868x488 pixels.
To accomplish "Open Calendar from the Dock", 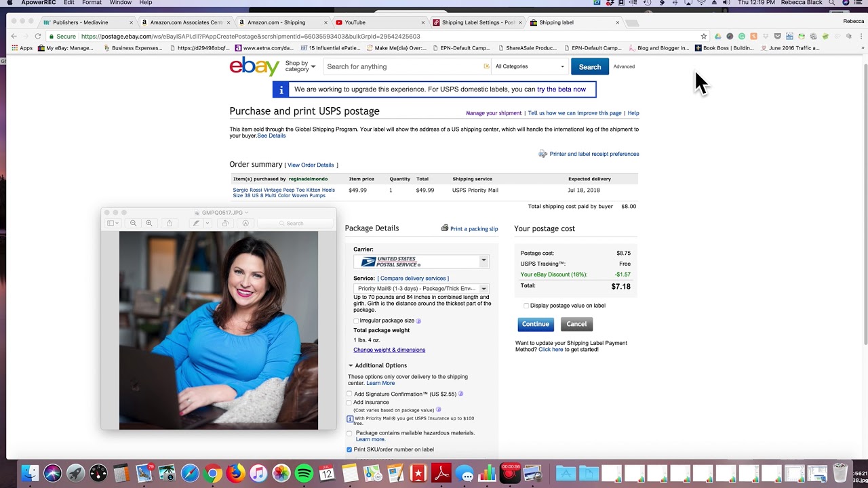I will 327,473.
